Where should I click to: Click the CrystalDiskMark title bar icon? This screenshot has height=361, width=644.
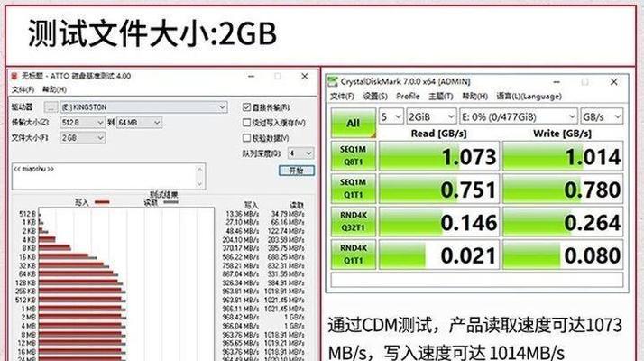(333, 81)
